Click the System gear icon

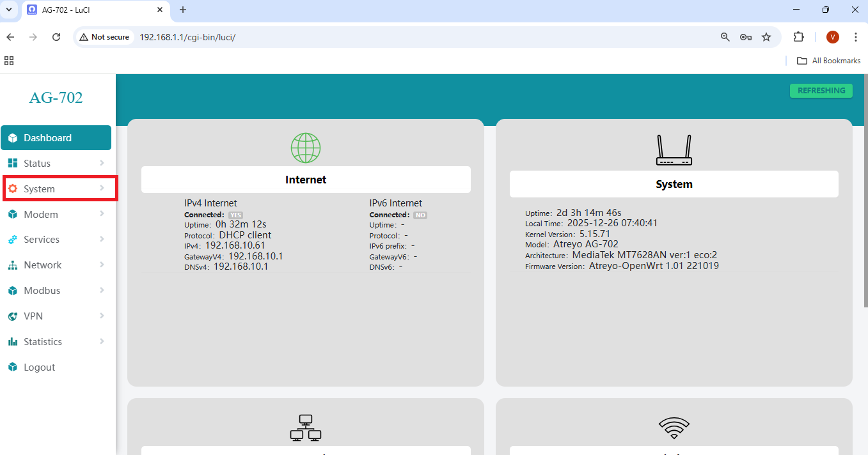coord(12,189)
